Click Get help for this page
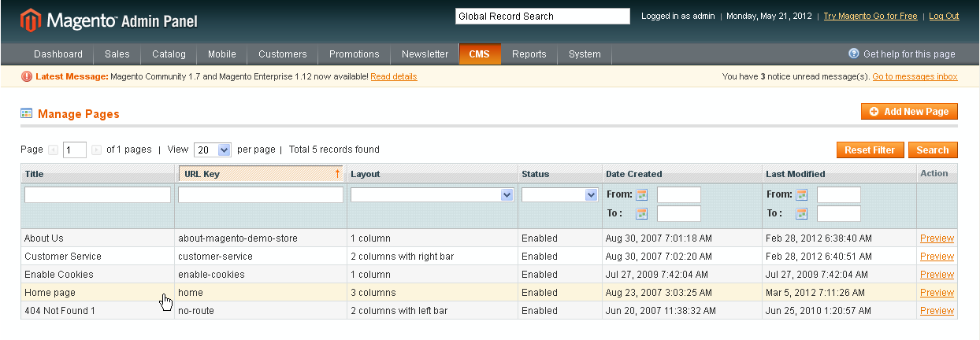The height and width of the screenshot is (340, 980). (x=909, y=54)
